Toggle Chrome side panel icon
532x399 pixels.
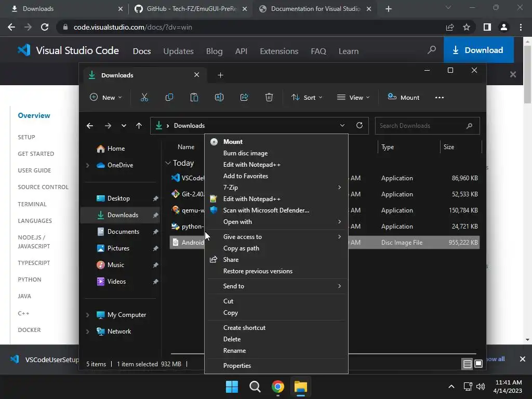[x=487, y=27]
